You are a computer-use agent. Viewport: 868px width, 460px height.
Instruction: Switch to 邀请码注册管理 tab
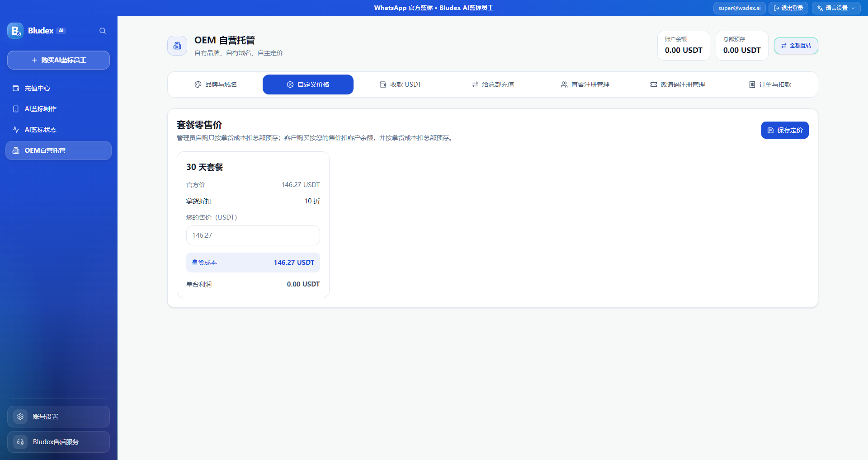pos(677,84)
